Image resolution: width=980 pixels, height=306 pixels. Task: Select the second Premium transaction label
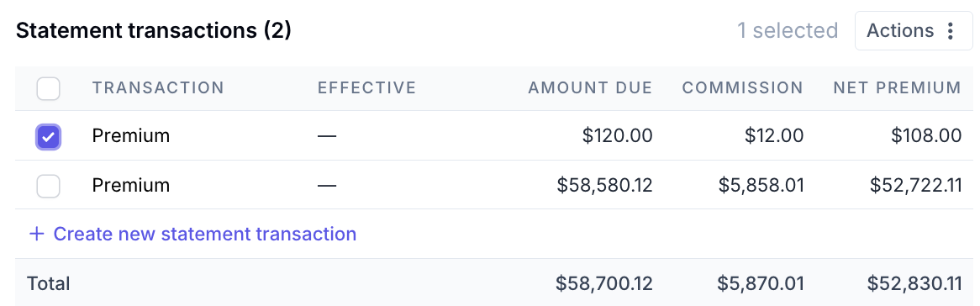point(131,185)
